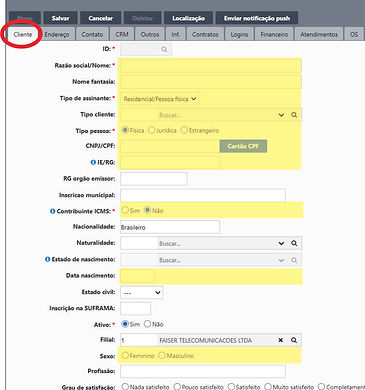Set Ativo to Sim

tap(125, 324)
